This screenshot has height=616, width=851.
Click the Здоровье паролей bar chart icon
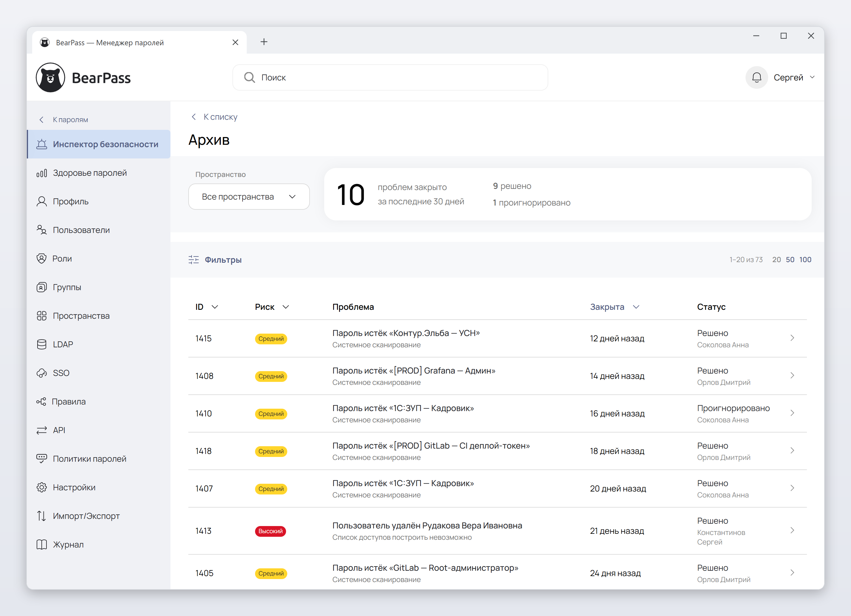click(42, 173)
